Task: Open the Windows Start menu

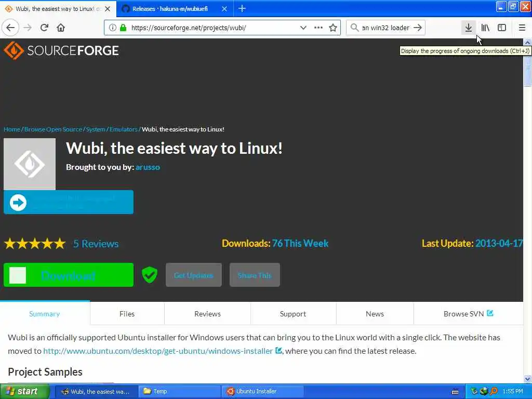Action: pyautogui.click(x=24, y=392)
